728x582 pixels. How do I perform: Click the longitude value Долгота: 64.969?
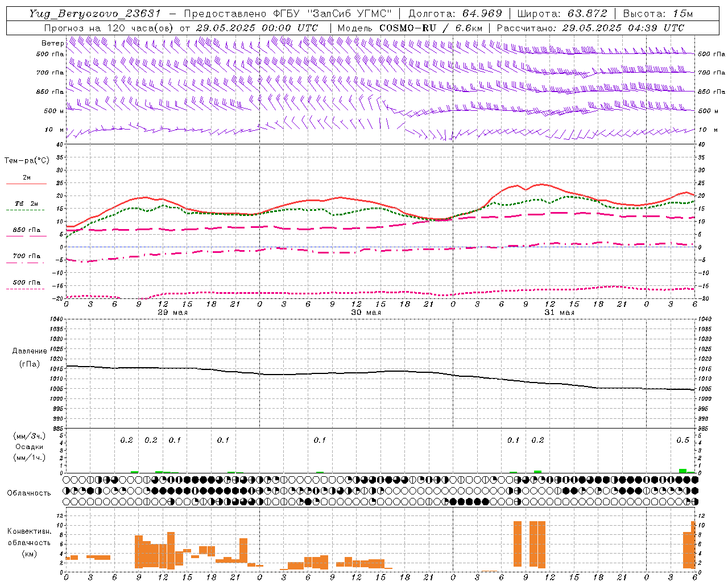pos(455,14)
